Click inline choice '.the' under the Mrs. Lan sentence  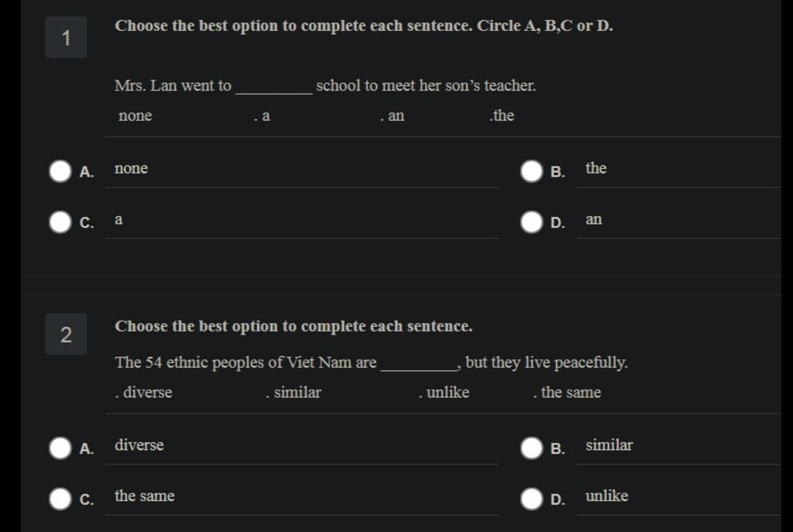click(x=502, y=115)
